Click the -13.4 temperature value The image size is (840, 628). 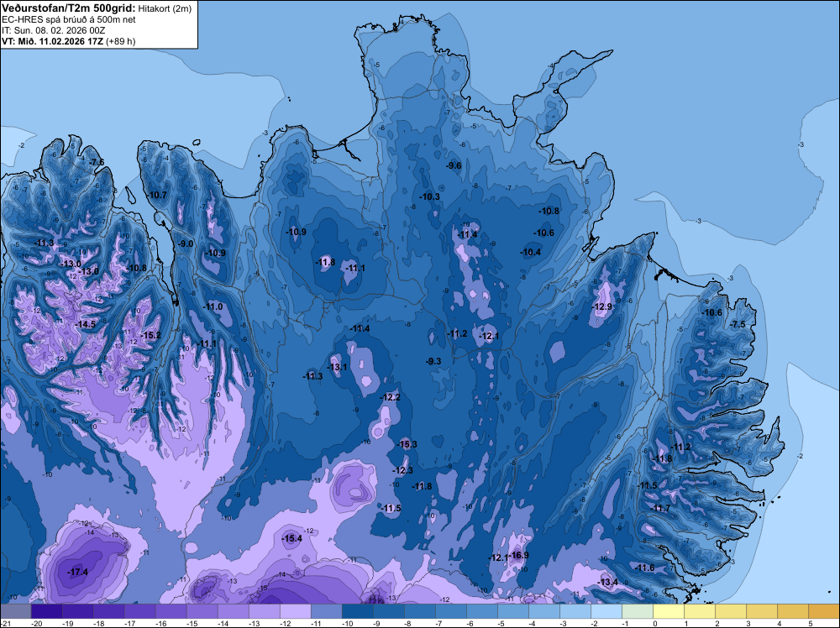tap(608, 583)
